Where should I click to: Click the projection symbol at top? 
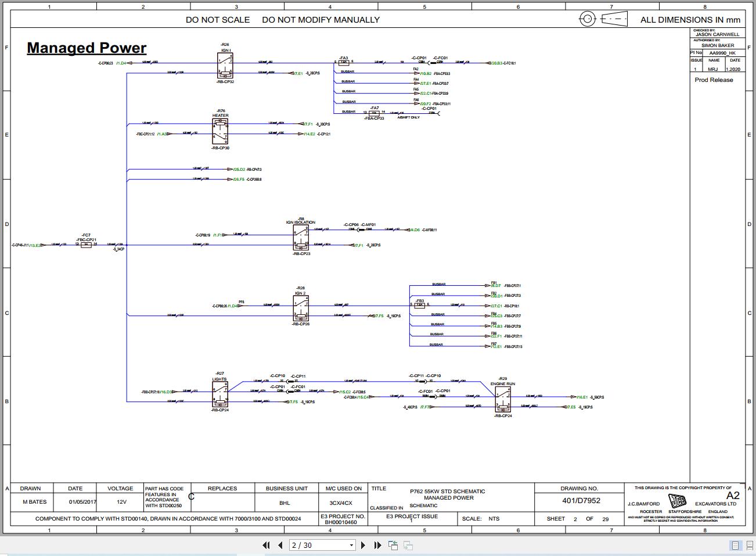coord(604,19)
